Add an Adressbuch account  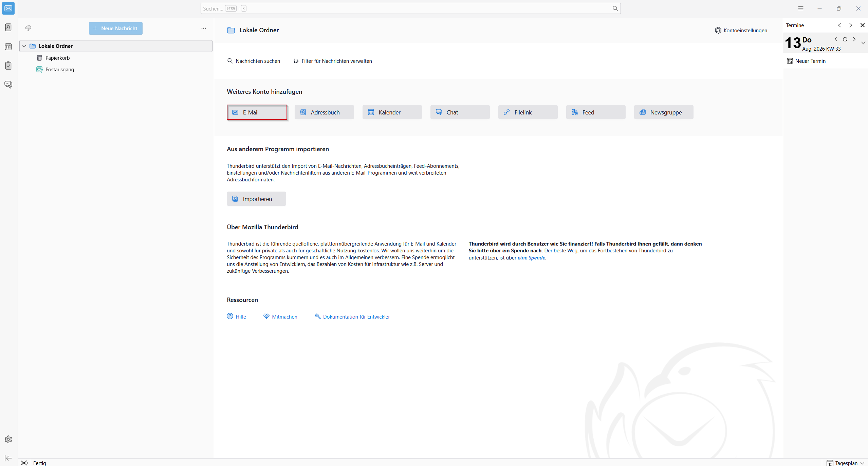tap(324, 112)
